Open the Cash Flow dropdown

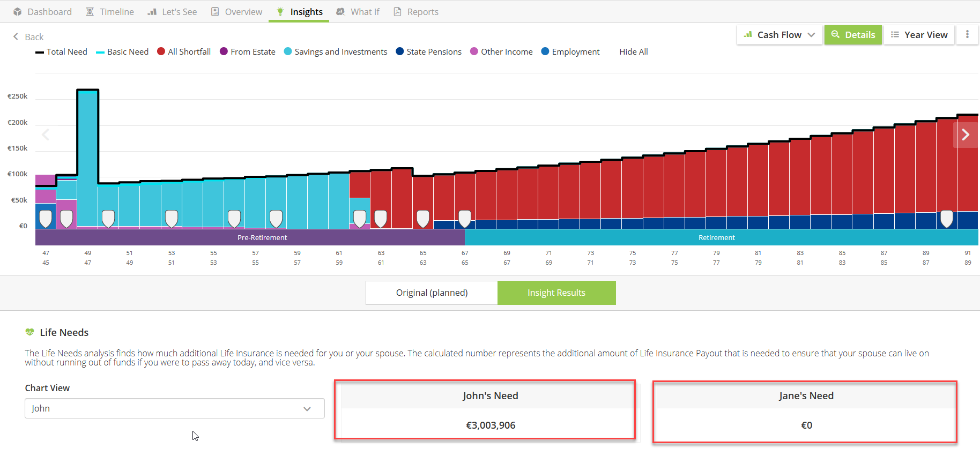(x=779, y=35)
